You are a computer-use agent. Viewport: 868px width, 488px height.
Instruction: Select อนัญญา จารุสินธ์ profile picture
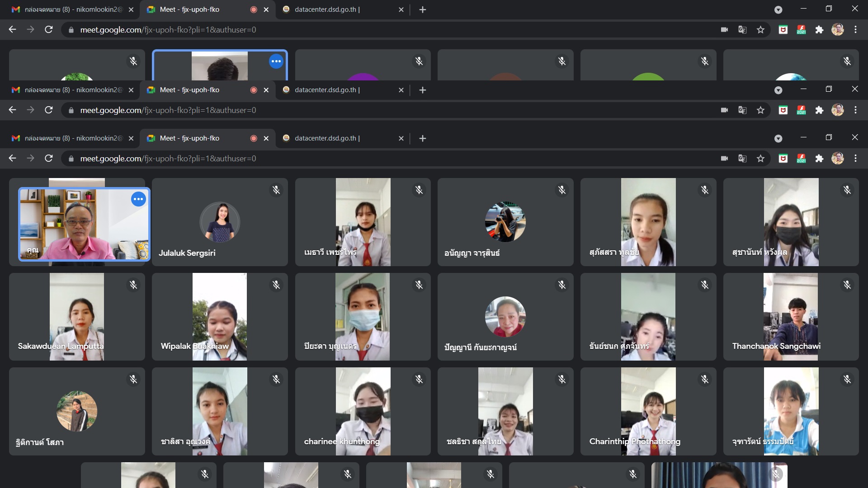click(x=505, y=222)
